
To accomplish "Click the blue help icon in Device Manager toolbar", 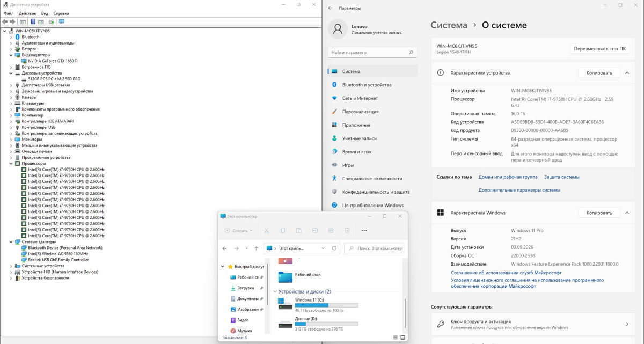I will (33, 21).
